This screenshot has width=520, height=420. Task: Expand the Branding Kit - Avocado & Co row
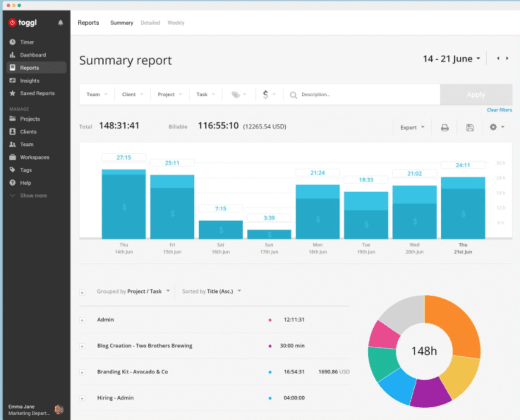(82, 372)
